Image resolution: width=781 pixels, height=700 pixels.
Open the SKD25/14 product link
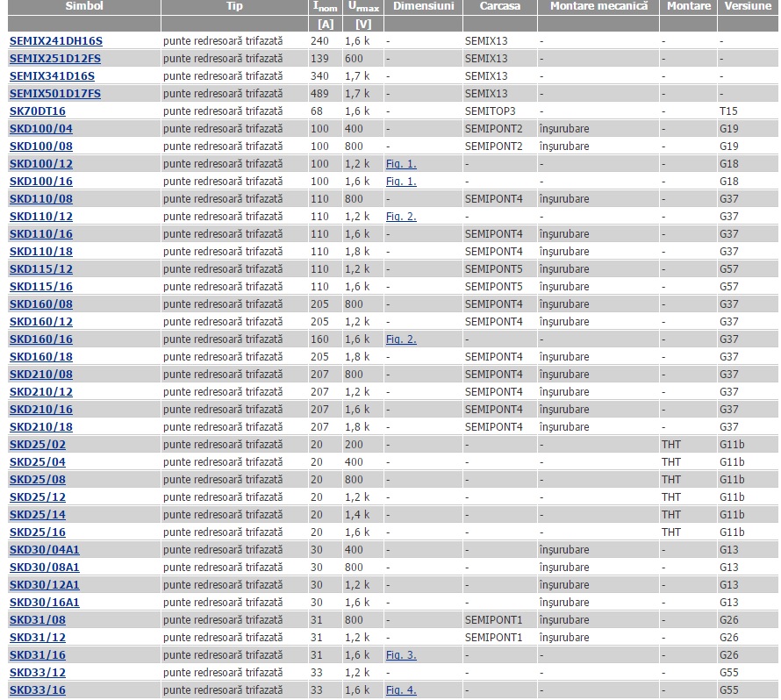38,515
